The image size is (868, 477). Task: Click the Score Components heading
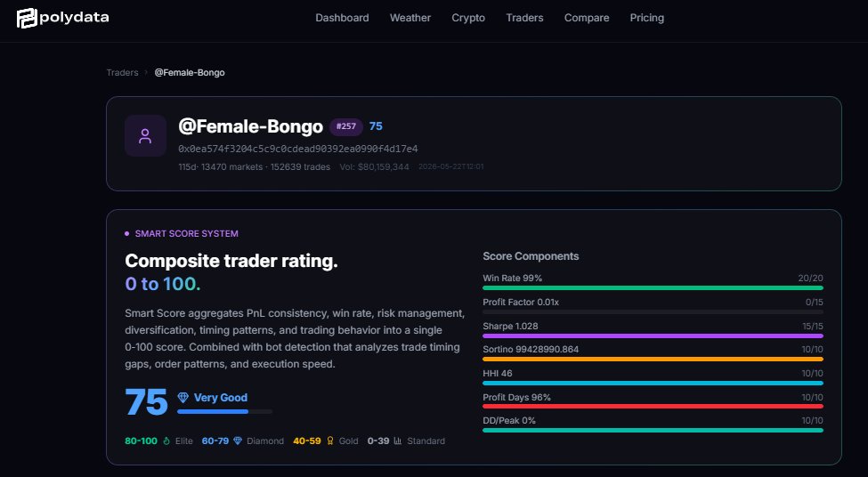click(x=531, y=256)
